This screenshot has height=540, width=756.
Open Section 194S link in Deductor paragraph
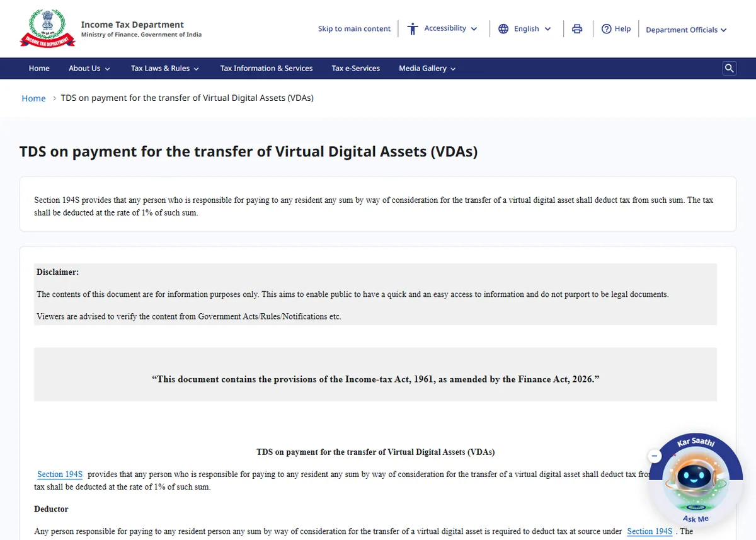click(x=650, y=531)
